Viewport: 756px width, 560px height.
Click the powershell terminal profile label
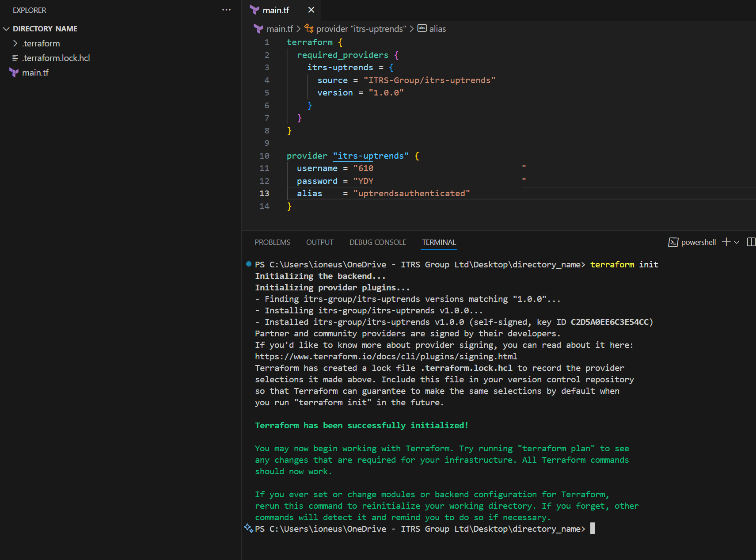point(699,242)
